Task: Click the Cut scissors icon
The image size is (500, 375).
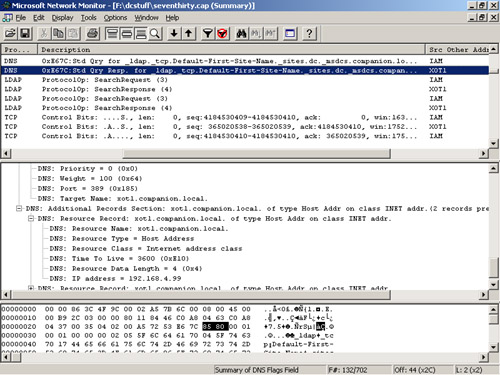Action: pos(44,33)
